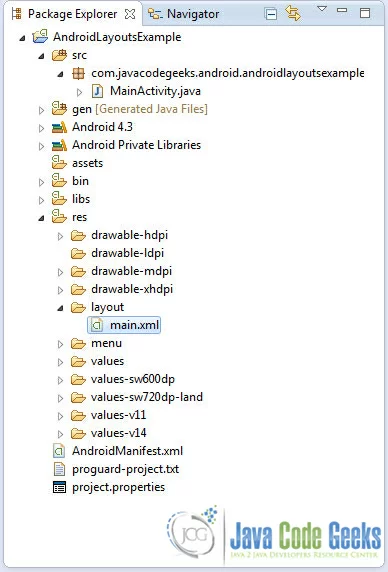Minimize the Package Explorer view
This screenshot has width=388, height=572.
342,10
